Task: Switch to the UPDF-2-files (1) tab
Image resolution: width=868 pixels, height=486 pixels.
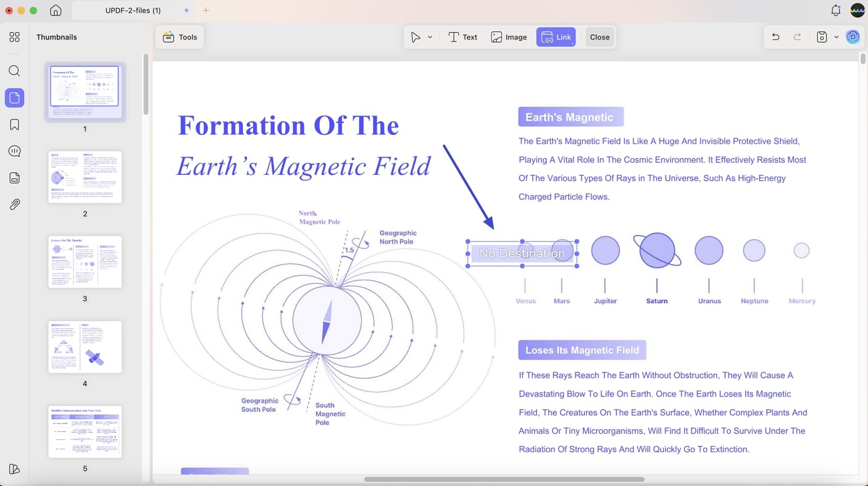Action: (133, 11)
